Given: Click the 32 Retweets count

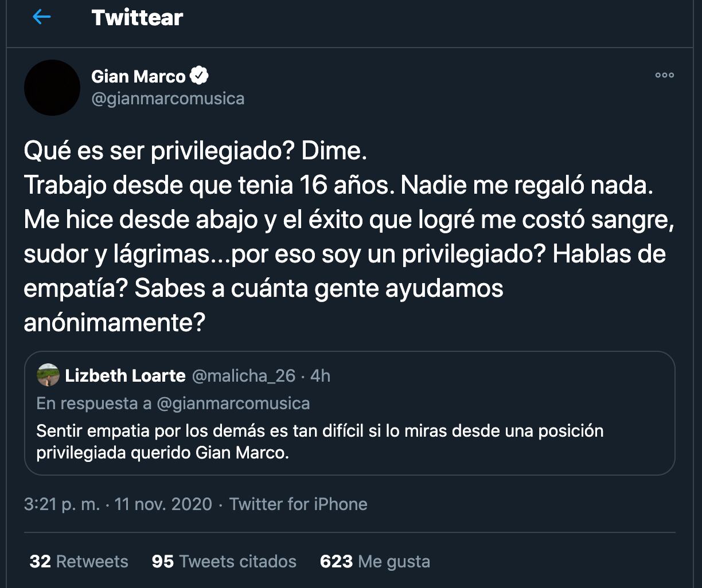Looking at the screenshot, I should tap(79, 562).
